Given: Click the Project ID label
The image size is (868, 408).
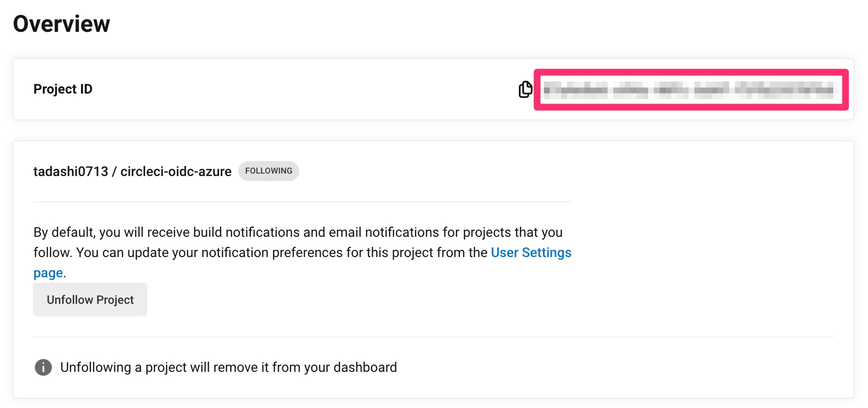Looking at the screenshot, I should [63, 89].
